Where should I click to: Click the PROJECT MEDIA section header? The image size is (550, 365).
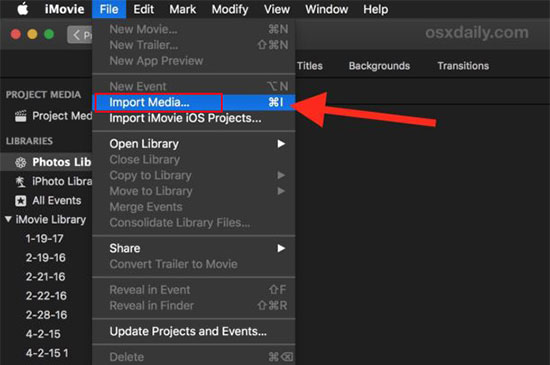43,95
